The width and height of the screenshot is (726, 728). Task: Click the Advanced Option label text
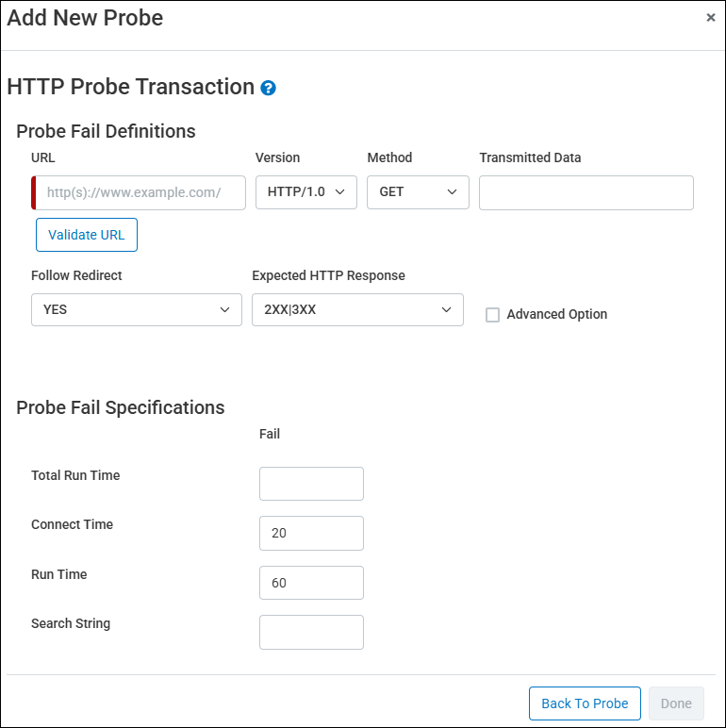click(556, 315)
